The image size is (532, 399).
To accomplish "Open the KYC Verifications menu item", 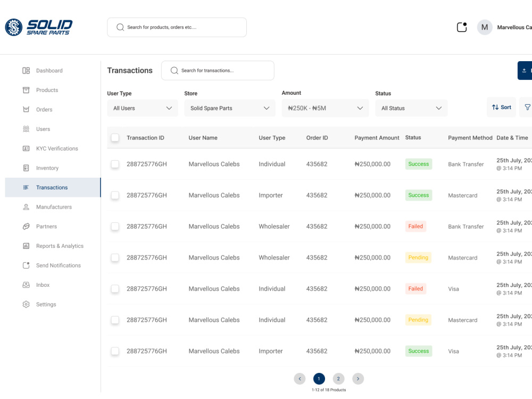I will click(53, 148).
